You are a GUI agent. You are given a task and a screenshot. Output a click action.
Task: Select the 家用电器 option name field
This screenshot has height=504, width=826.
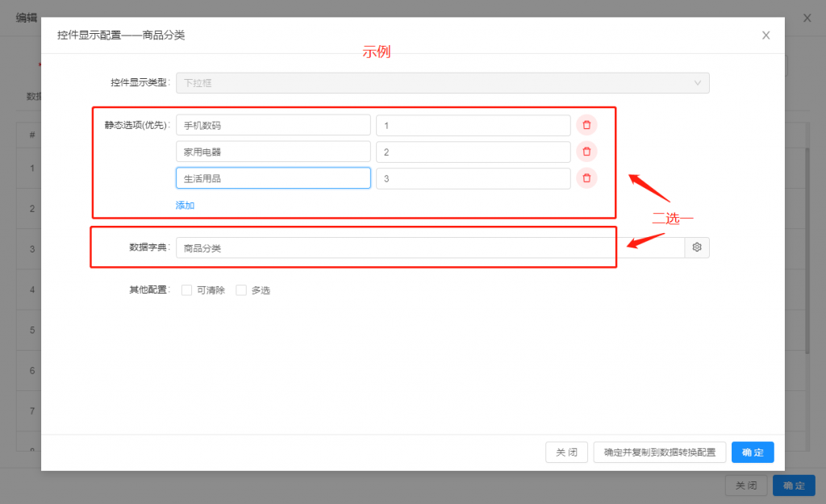[x=273, y=152]
